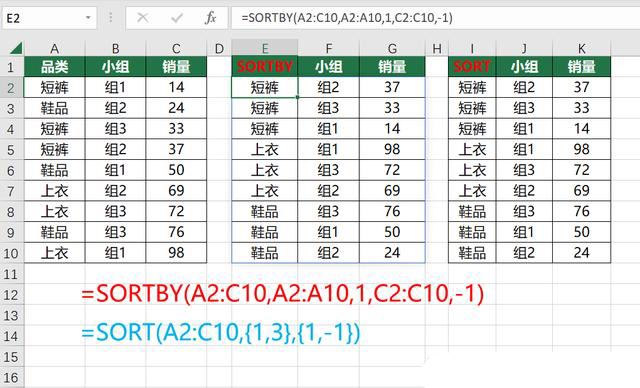This screenshot has height=388, width=640.
Task: Select cell E10 containing 鞋品
Action: (265, 253)
